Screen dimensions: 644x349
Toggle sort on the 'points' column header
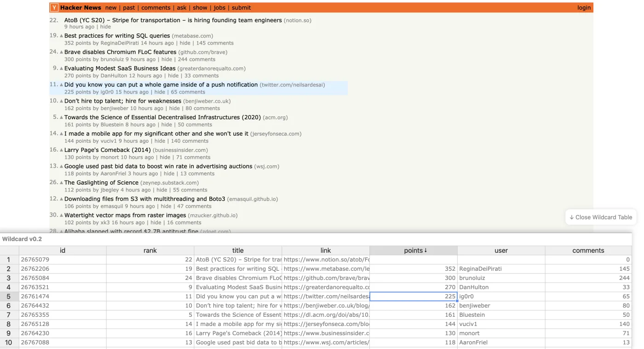pyautogui.click(x=414, y=250)
